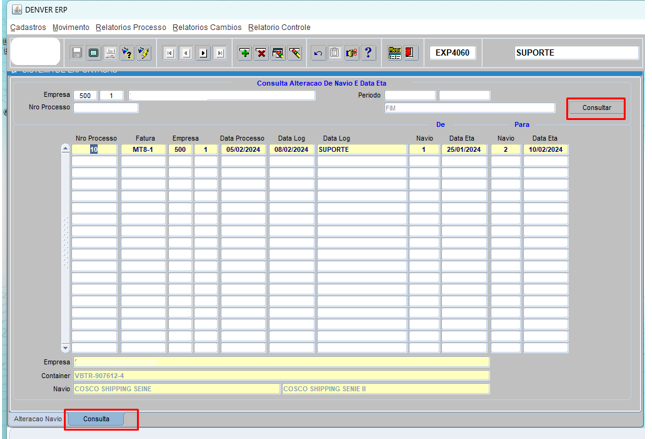
Task: Click the DENVER ERP Java title icon
Action: pos(17,10)
